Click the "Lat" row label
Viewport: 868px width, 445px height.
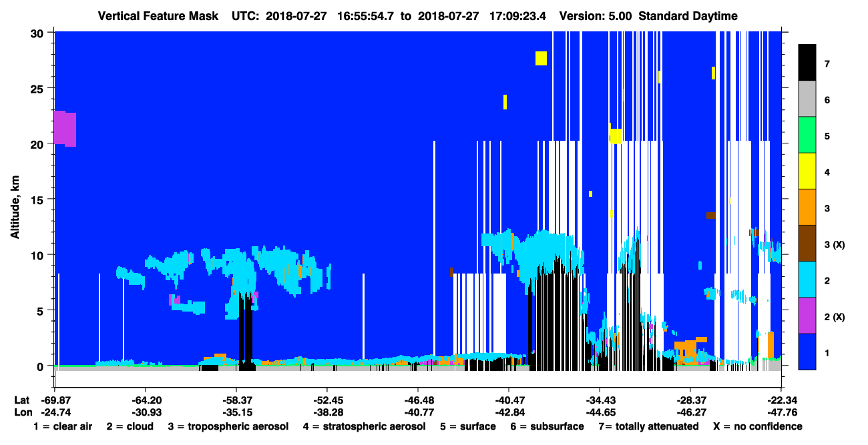[x=21, y=400]
